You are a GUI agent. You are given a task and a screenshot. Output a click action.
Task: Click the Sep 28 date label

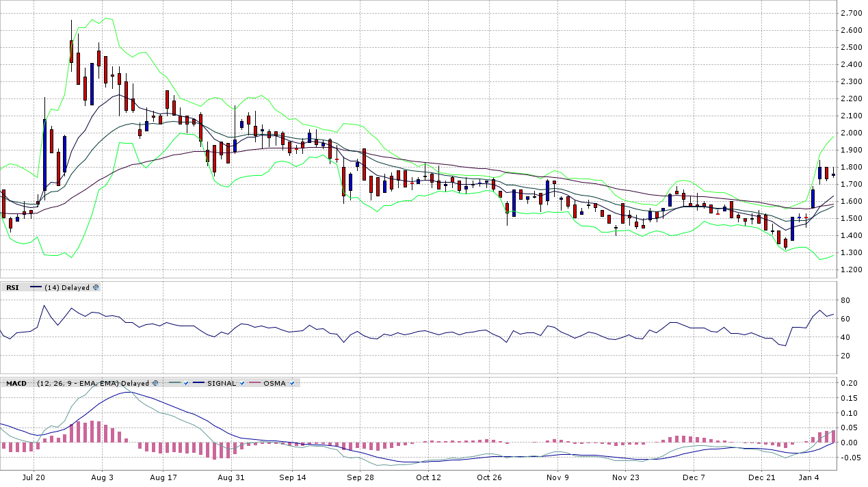coord(360,477)
